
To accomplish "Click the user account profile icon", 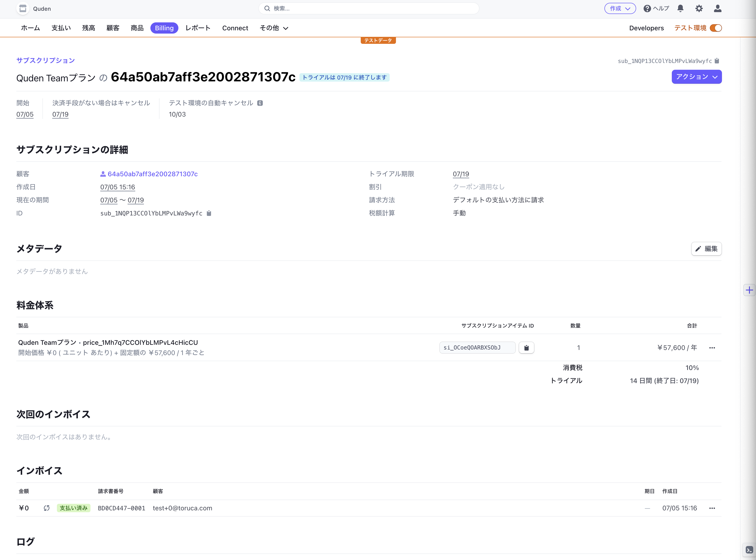I will click(x=717, y=8).
